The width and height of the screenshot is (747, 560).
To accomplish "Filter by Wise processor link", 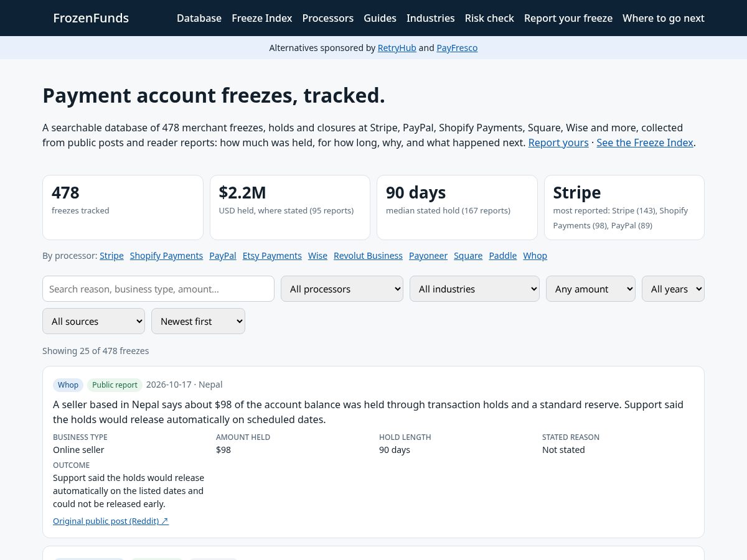I will point(317,256).
